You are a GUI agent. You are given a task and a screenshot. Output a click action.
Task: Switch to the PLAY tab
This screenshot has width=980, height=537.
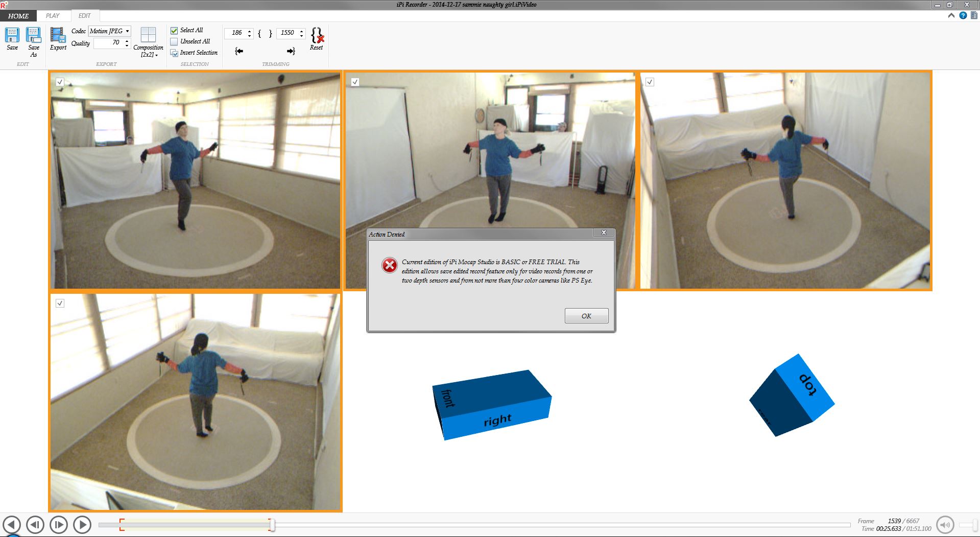click(x=53, y=16)
